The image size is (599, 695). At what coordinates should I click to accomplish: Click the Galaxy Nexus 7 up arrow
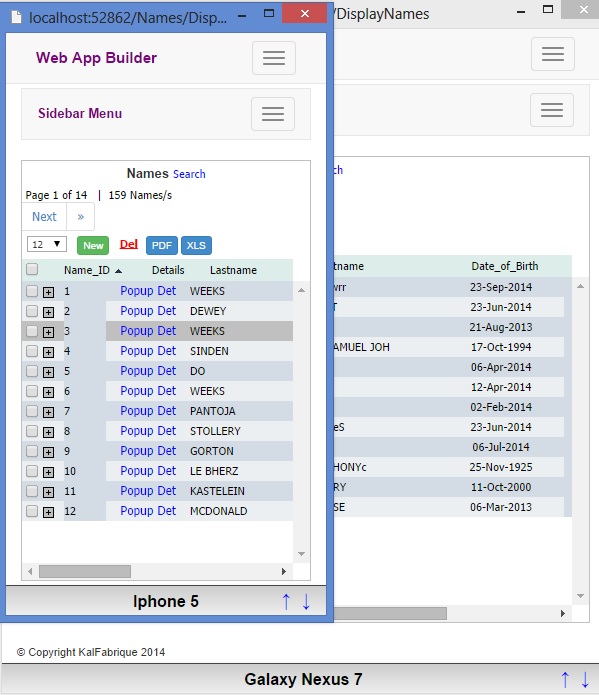[565, 679]
